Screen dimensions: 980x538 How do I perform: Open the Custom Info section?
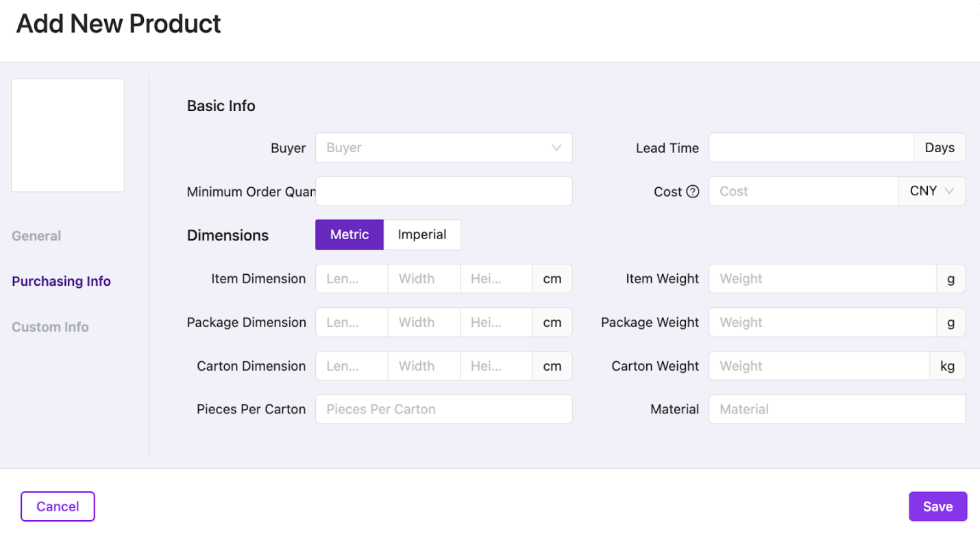(x=50, y=327)
